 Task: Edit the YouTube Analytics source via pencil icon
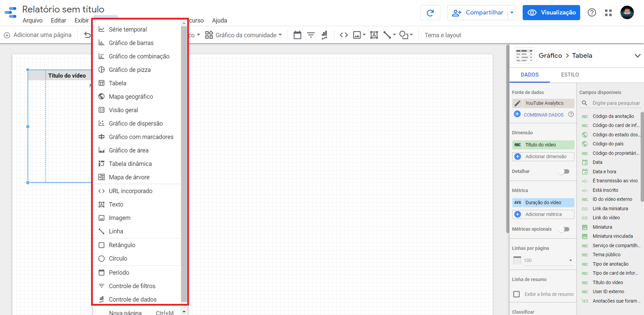518,103
